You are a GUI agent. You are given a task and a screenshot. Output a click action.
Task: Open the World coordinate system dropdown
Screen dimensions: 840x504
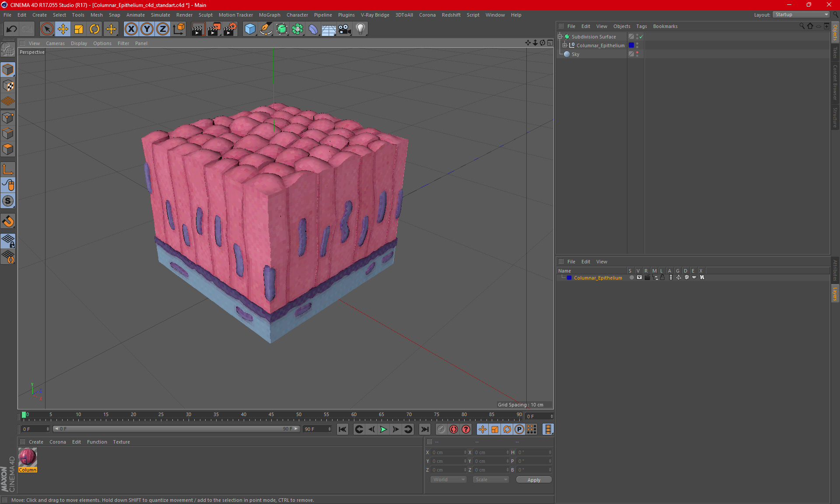448,479
